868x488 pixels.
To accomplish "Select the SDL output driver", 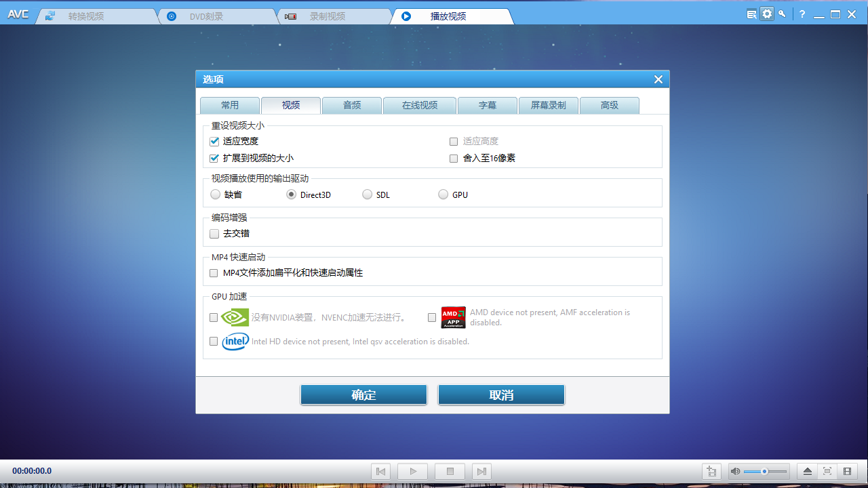I will [367, 195].
